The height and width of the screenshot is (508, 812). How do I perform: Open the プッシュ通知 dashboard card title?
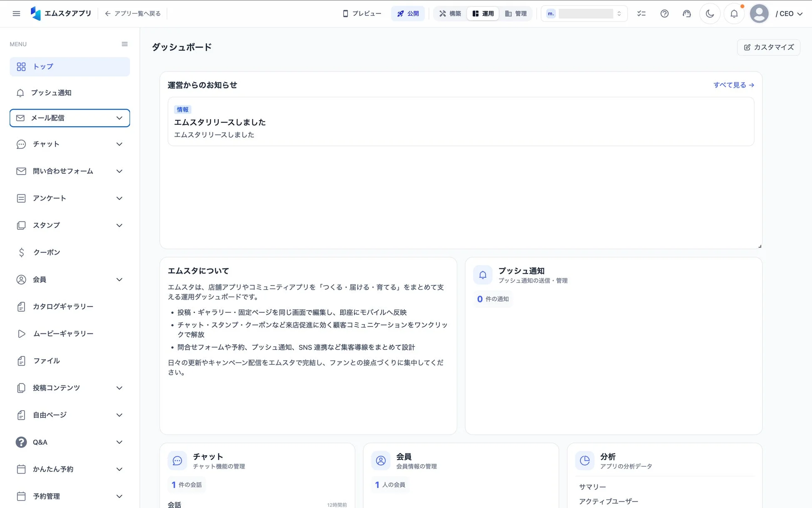[521, 271]
